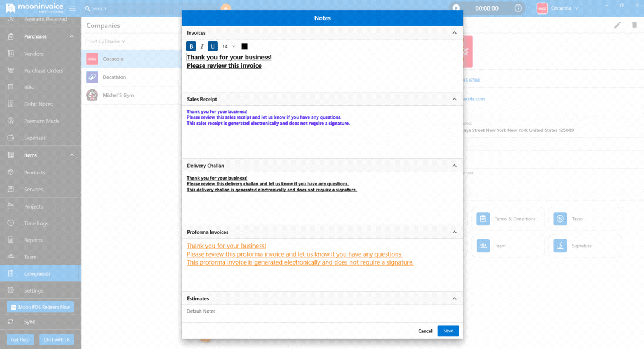Screen dimensions: 644x349
Task: Start the timer play button
Action: pyautogui.click(x=456, y=8)
